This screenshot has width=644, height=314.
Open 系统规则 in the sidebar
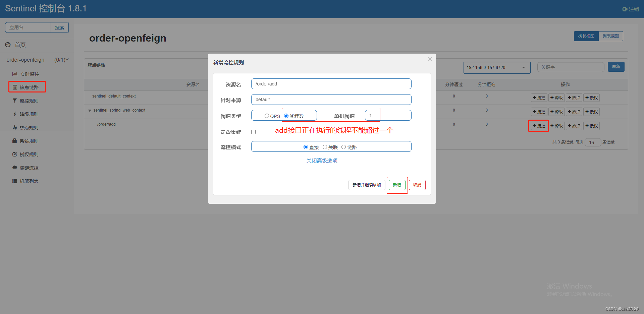click(29, 141)
